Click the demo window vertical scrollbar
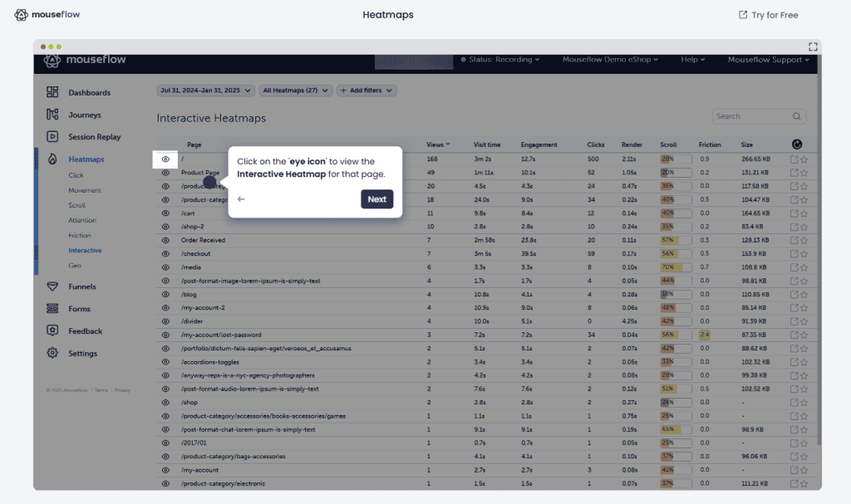Screen dimensions: 851x504 tap(819, 250)
